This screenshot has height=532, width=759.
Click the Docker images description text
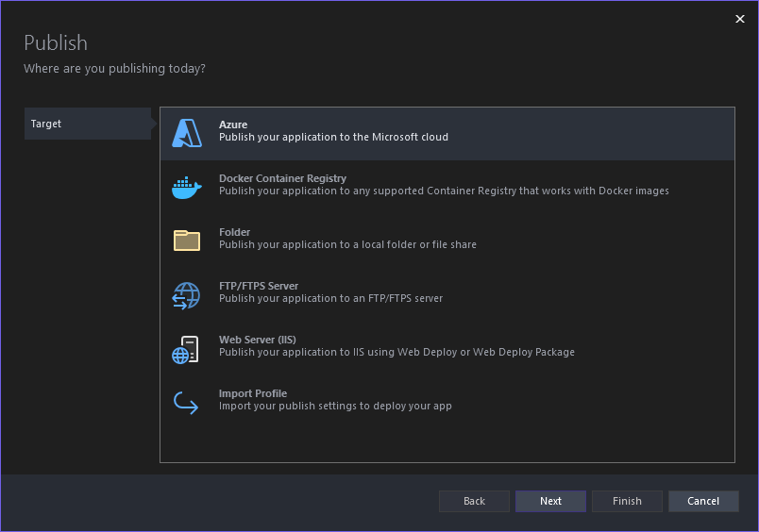444,191
